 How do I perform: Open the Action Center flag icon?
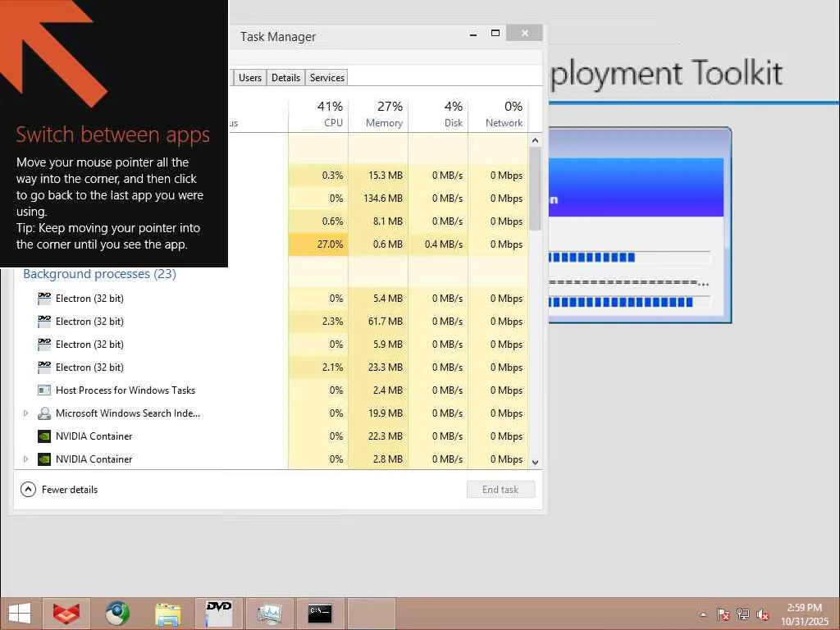(724, 614)
